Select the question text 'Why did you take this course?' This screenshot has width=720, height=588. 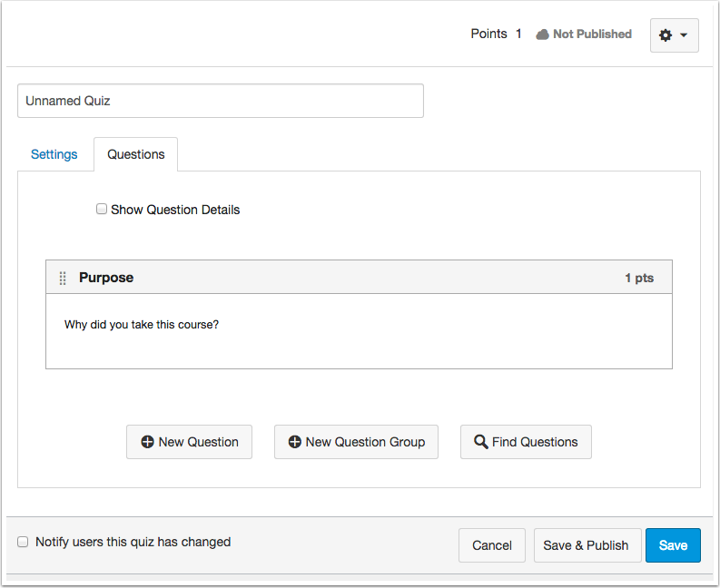click(142, 325)
